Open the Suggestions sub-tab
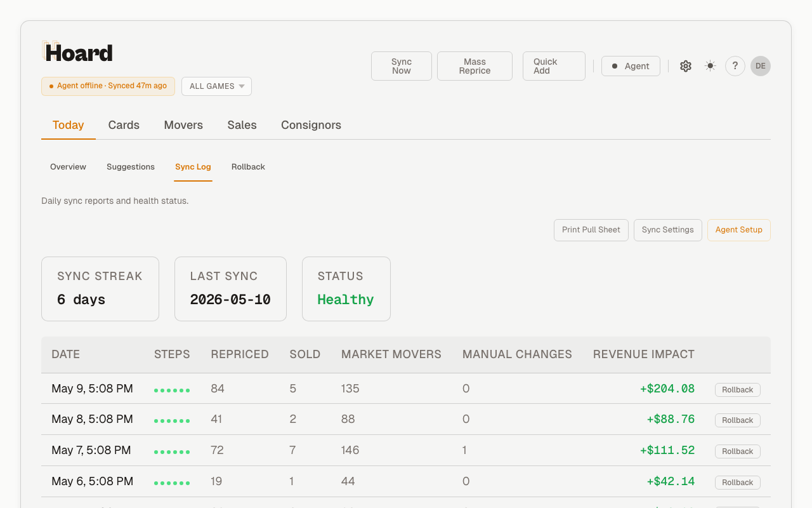 tap(131, 167)
